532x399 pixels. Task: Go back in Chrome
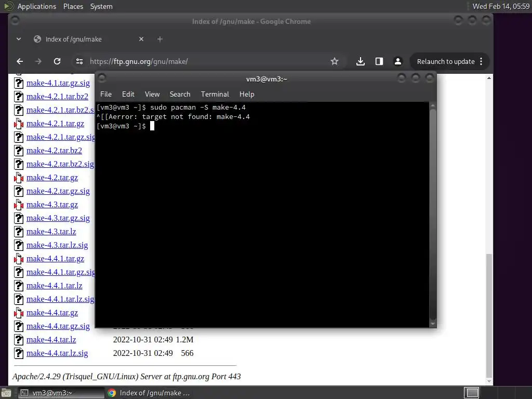20,61
